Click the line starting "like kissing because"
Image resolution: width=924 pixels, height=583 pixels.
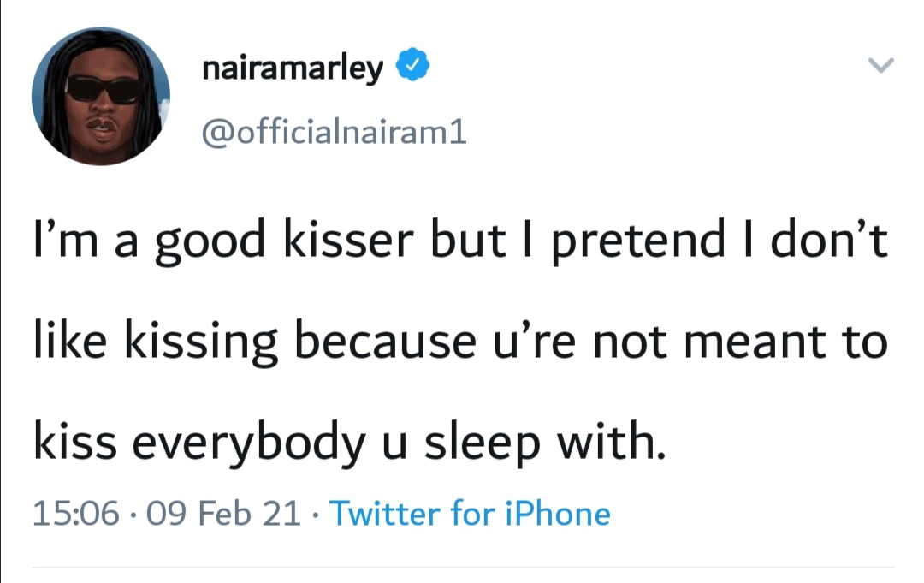(460, 343)
